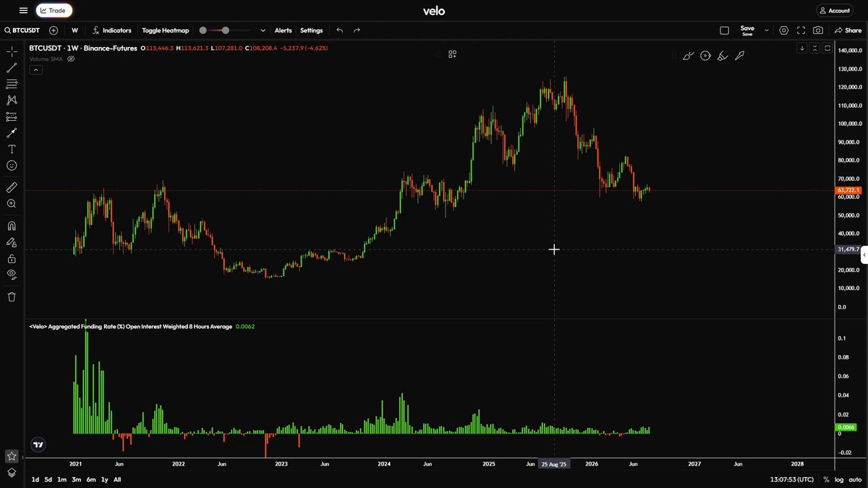Open the W timeframe interval selector
This screenshot has width=868, height=488.
[75, 30]
